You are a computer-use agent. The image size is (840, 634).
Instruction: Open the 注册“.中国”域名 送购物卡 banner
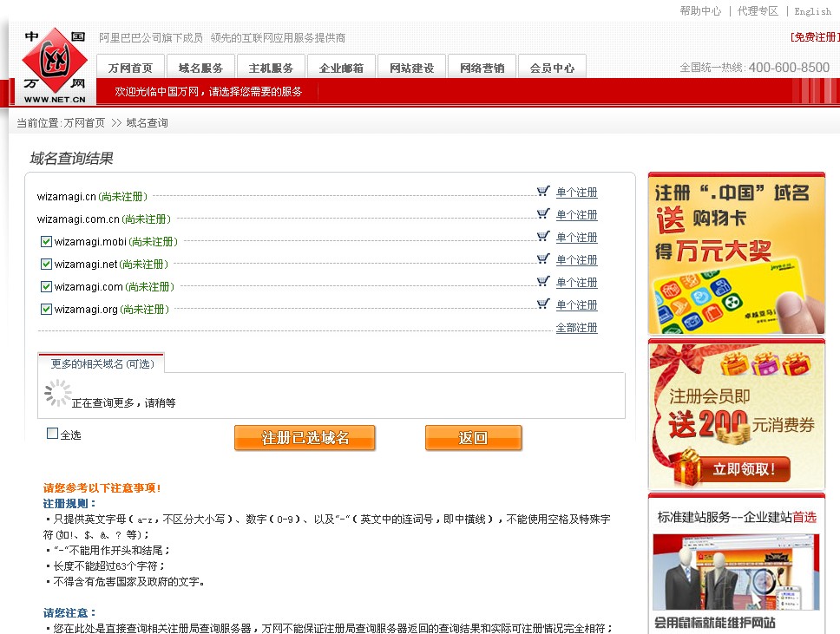click(x=737, y=254)
